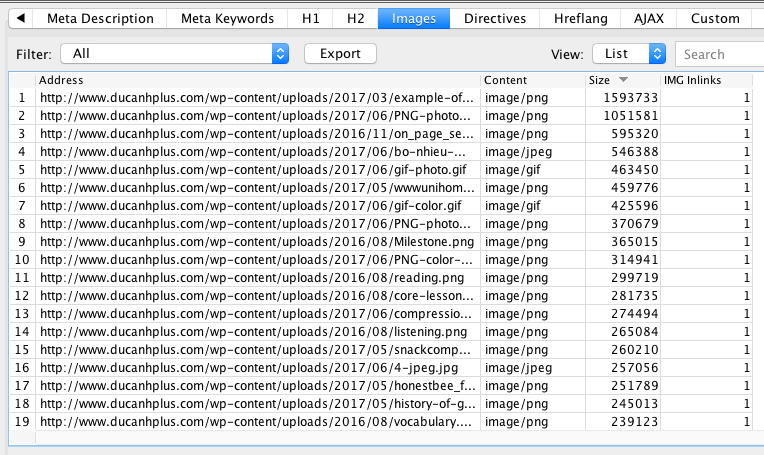The height and width of the screenshot is (455, 764).
Task: Select the gif-photo.gif image row
Action: [258, 169]
